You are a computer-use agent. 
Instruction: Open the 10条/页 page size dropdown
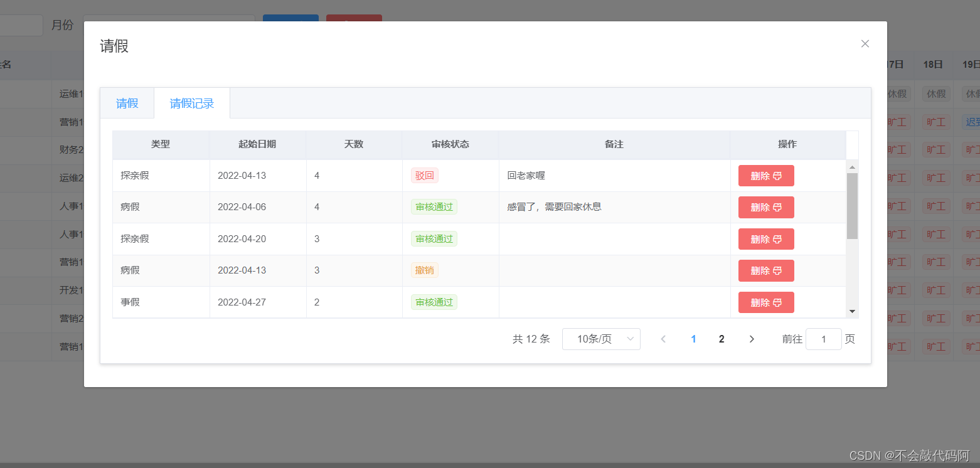pos(601,339)
